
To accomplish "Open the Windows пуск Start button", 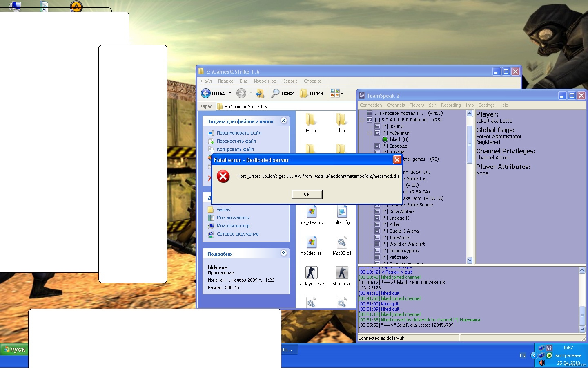I will coord(14,349).
